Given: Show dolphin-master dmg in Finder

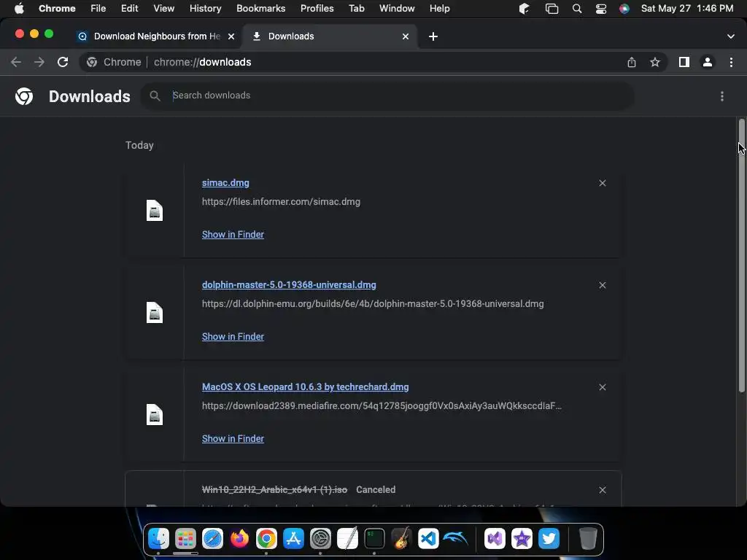Looking at the screenshot, I should coord(233,337).
